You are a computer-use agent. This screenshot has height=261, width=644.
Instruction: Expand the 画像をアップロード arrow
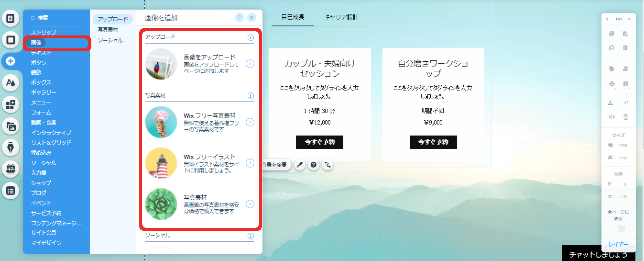pyautogui.click(x=250, y=64)
